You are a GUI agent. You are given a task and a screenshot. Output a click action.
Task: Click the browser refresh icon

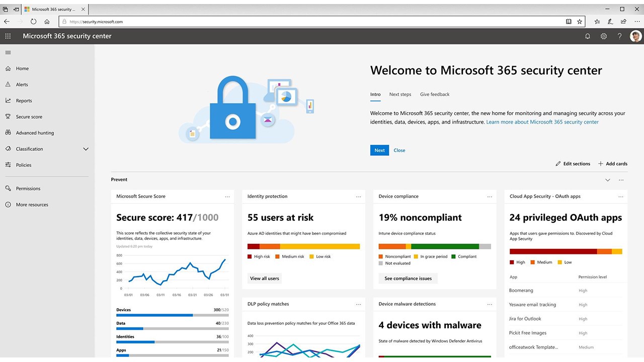coord(34,22)
